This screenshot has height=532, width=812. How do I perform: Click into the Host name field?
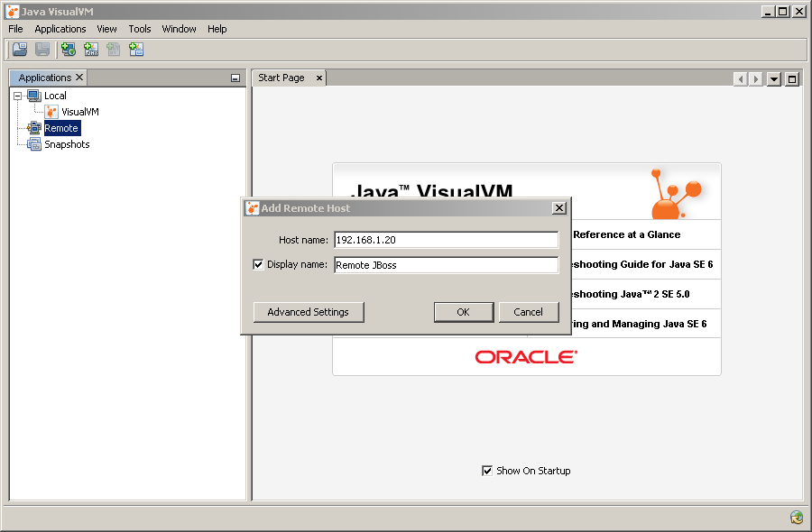point(446,240)
